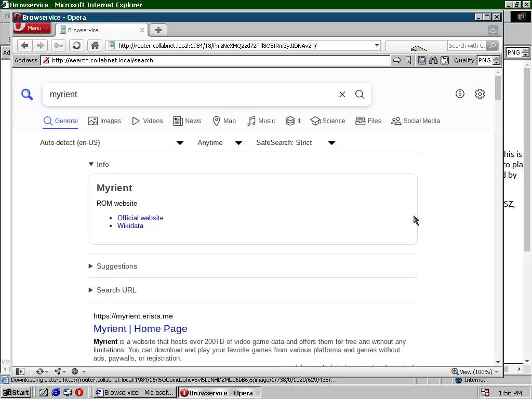This screenshot has height=399, width=532.
Task: Submit search with magnifier button
Action: point(360,95)
